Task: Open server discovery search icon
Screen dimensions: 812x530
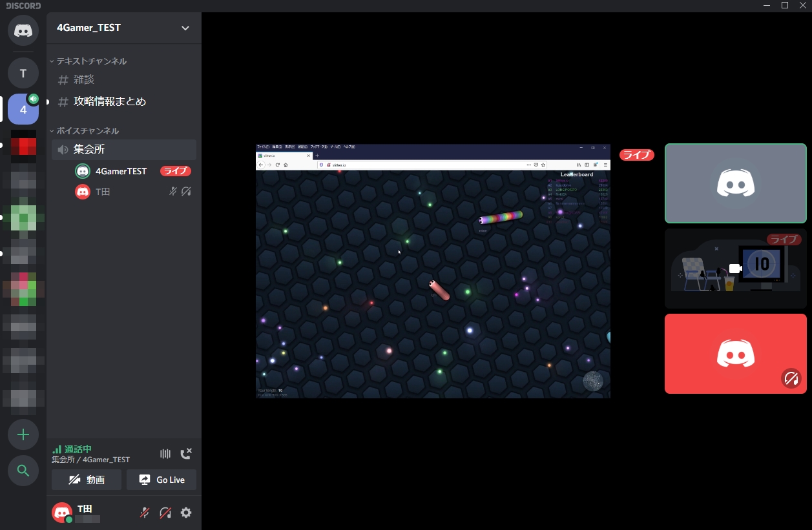Action: pos(23,471)
